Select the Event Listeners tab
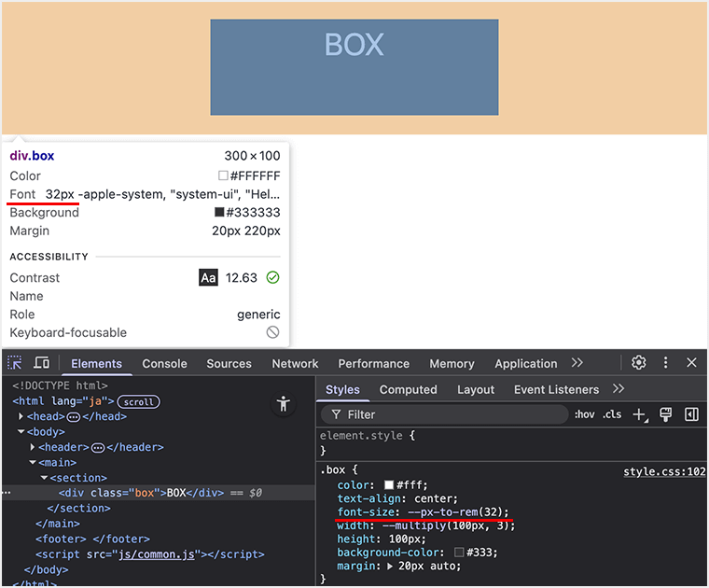 [556, 389]
